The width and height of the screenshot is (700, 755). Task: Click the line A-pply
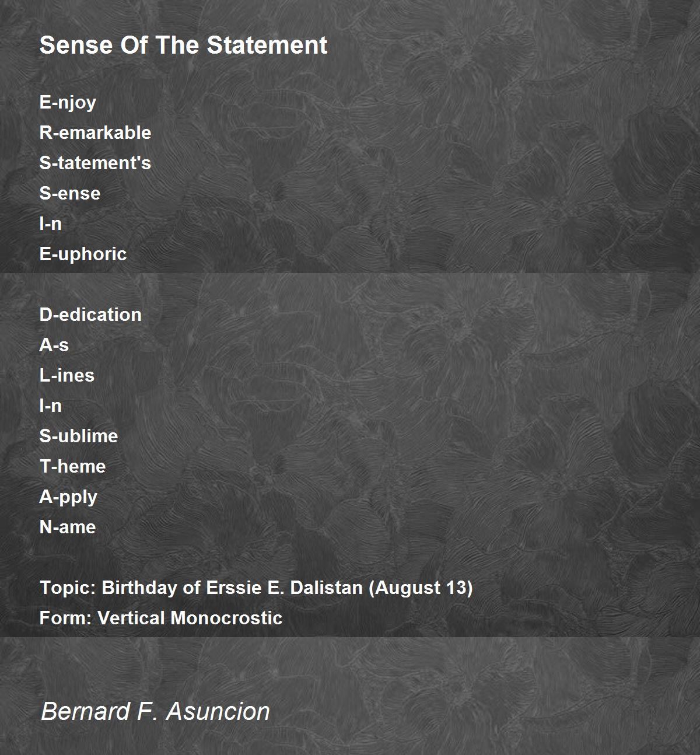pyautogui.click(x=68, y=497)
